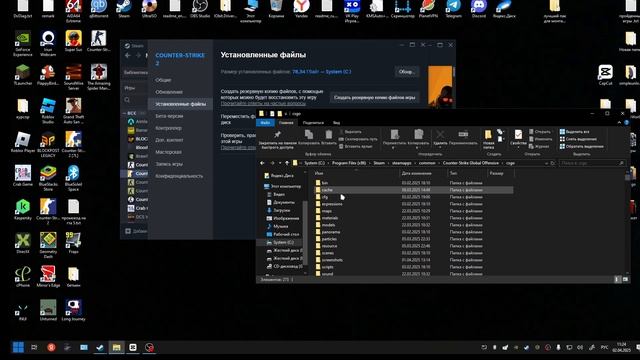Open the Mirror's Edge desktop shortcut
The width and height of the screenshot is (640, 360).
[x=48, y=277]
